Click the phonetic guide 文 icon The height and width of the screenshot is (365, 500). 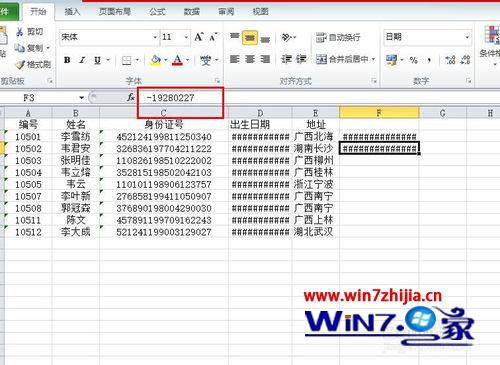pyautogui.click(x=205, y=60)
